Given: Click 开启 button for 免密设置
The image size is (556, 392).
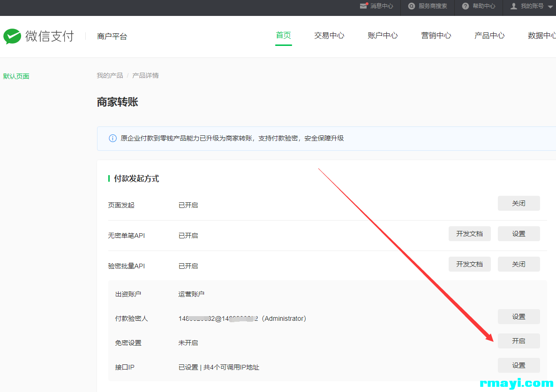Looking at the screenshot, I should [519, 341].
